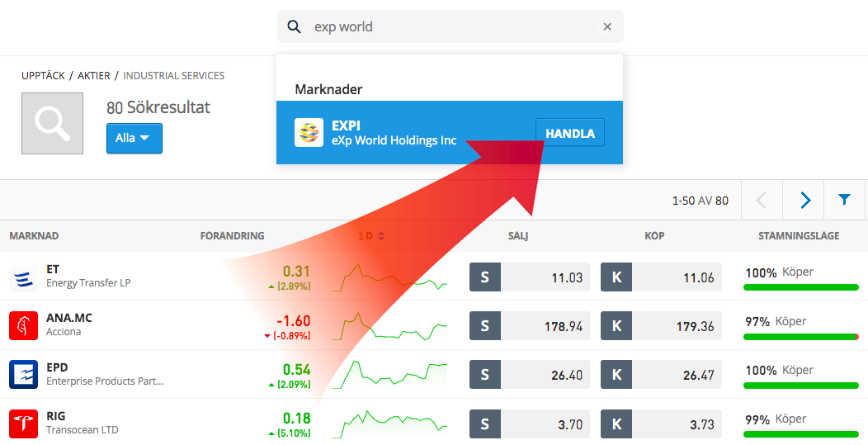Click the search magnifier icon in search bar
This screenshot has width=868, height=445.
(294, 27)
